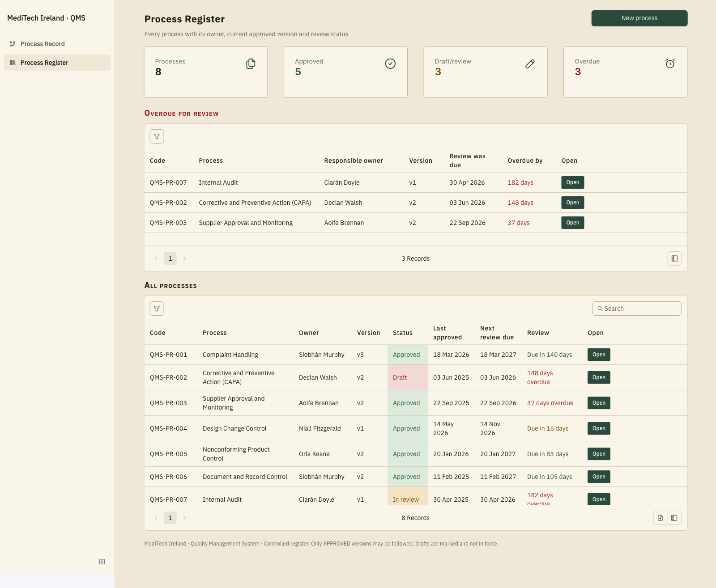The image size is (716, 588).
Task: Toggle column panel in All processes table
Action: [674, 518]
